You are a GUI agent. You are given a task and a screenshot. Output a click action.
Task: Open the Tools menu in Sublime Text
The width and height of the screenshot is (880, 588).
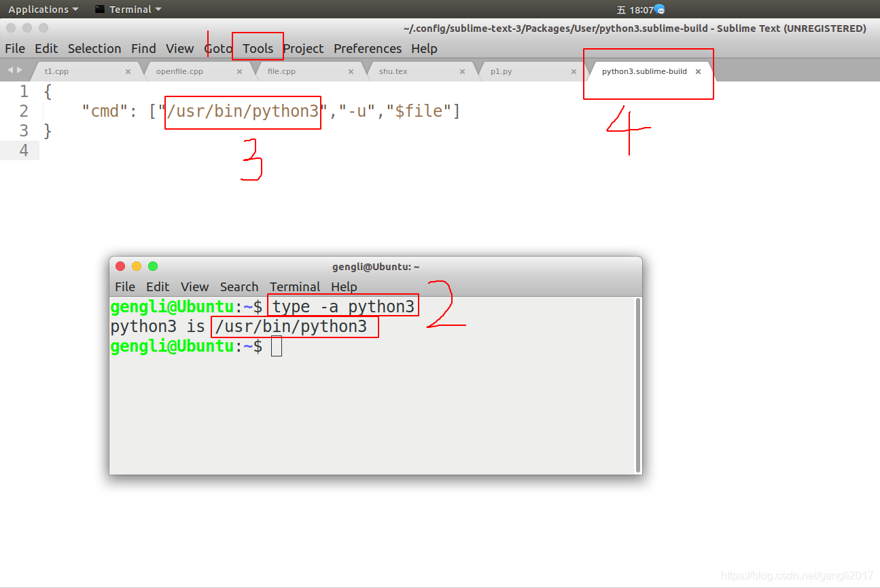point(258,48)
